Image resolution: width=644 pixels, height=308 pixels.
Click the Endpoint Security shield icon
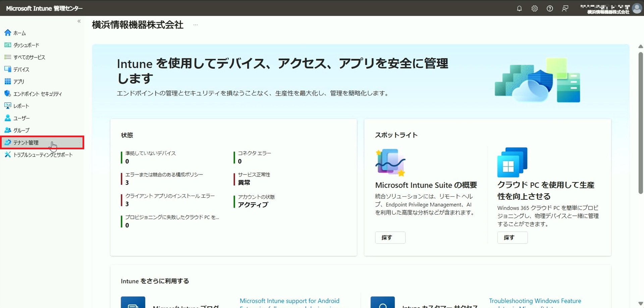click(8, 94)
